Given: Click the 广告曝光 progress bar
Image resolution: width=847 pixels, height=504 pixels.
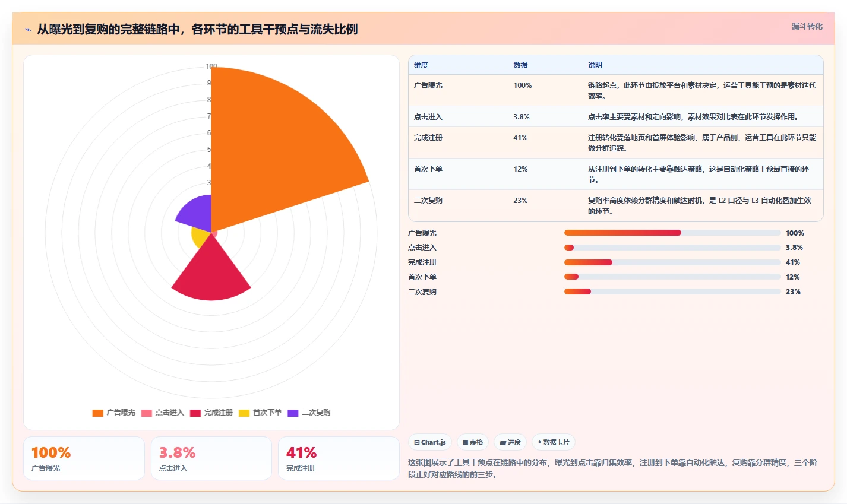Looking at the screenshot, I should click(x=672, y=233).
